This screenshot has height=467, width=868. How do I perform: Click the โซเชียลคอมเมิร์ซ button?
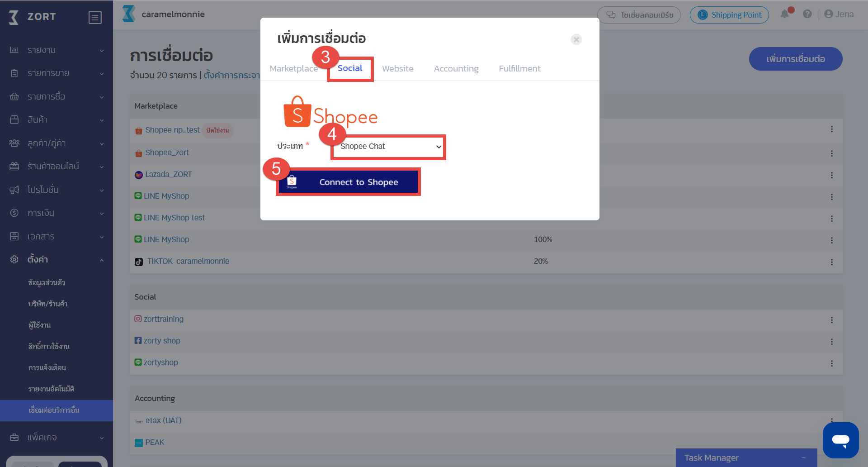click(x=639, y=15)
